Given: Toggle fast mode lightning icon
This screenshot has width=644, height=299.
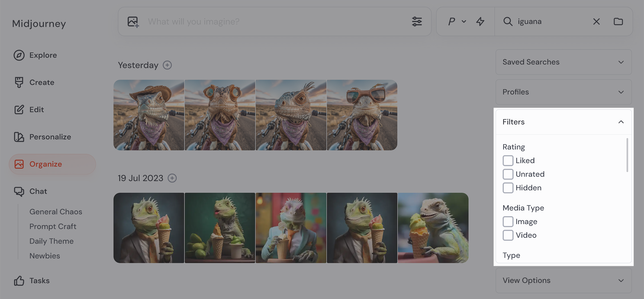Looking at the screenshot, I should pyautogui.click(x=480, y=22).
